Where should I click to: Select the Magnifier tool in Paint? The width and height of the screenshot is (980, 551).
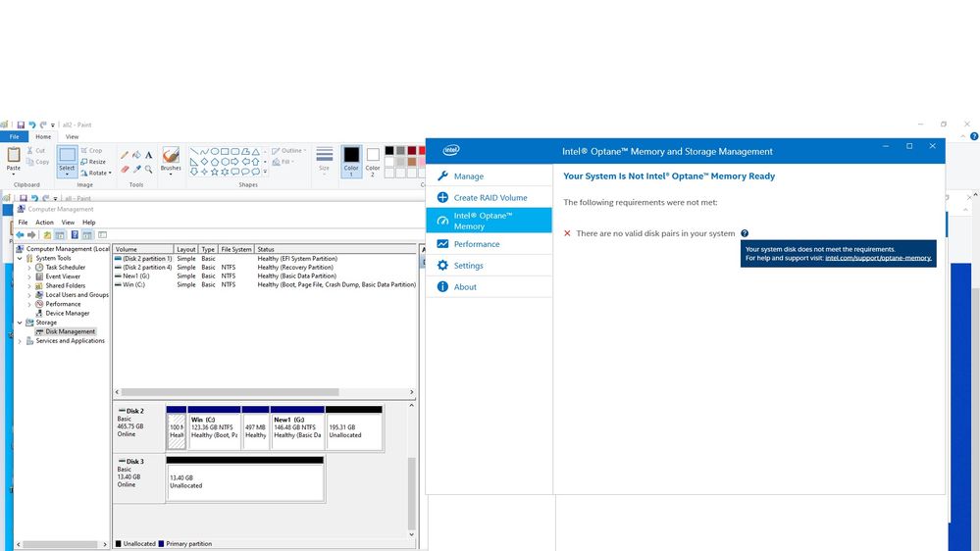[x=149, y=169]
